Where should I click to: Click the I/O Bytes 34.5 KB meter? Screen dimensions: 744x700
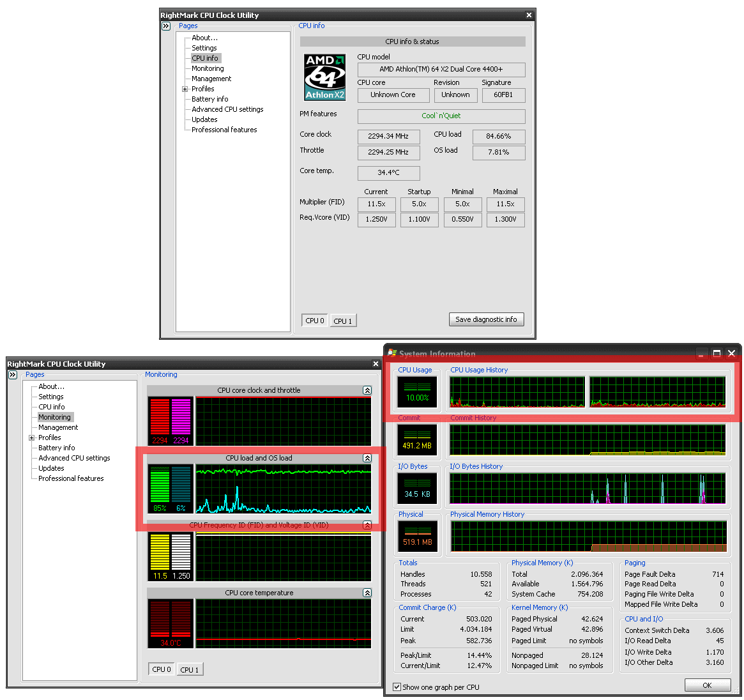point(417,489)
